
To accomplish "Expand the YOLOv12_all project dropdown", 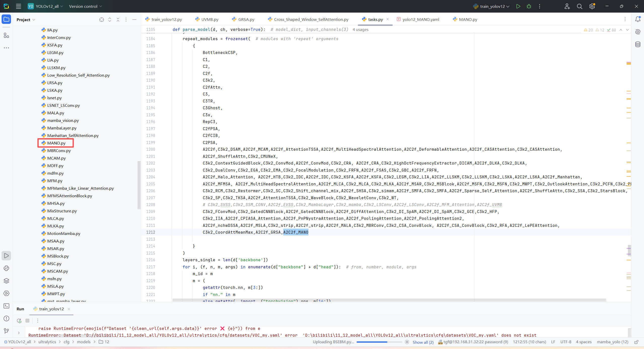I will [x=47, y=6].
